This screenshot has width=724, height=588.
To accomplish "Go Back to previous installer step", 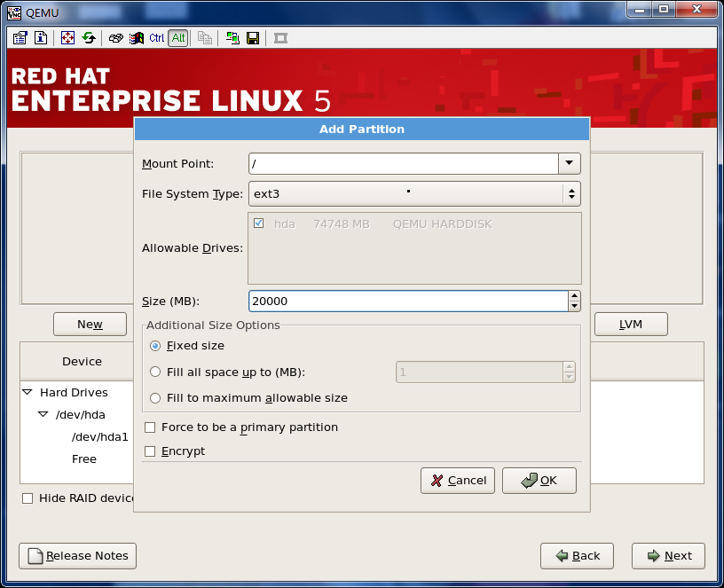I will point(578,556).
